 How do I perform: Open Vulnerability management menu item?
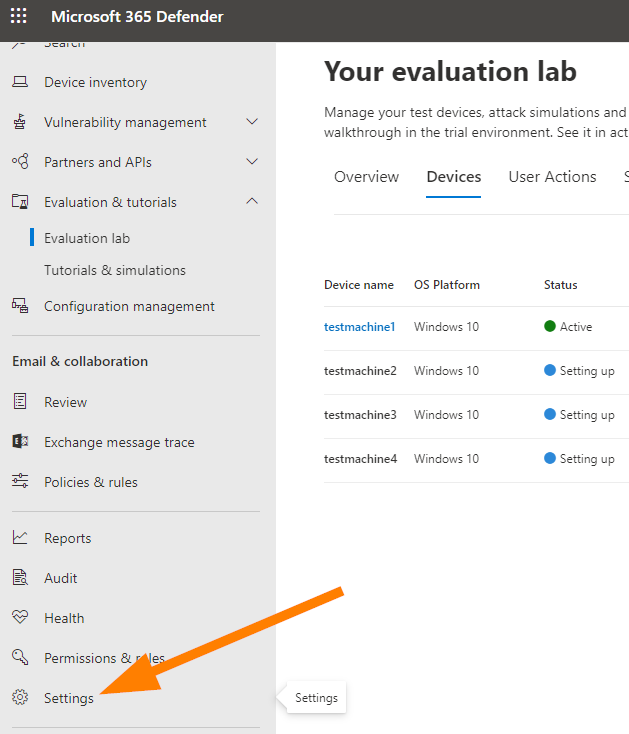click(125, 122)
